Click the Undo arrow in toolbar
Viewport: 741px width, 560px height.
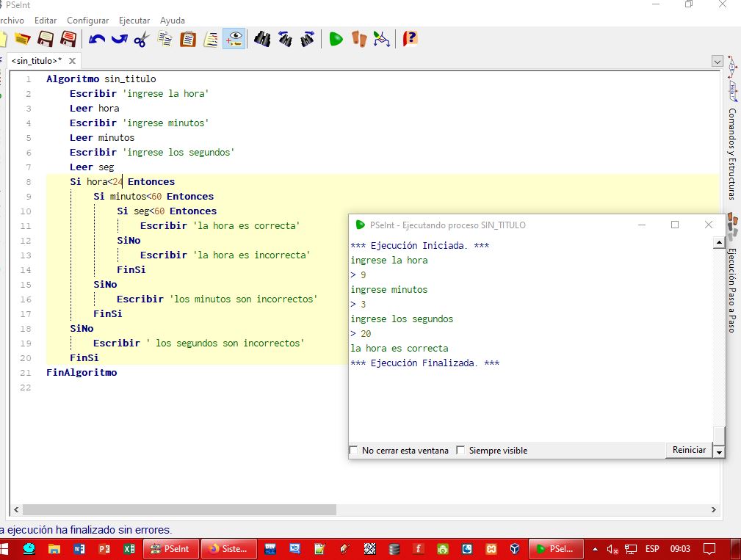click(x=97, y=39)
